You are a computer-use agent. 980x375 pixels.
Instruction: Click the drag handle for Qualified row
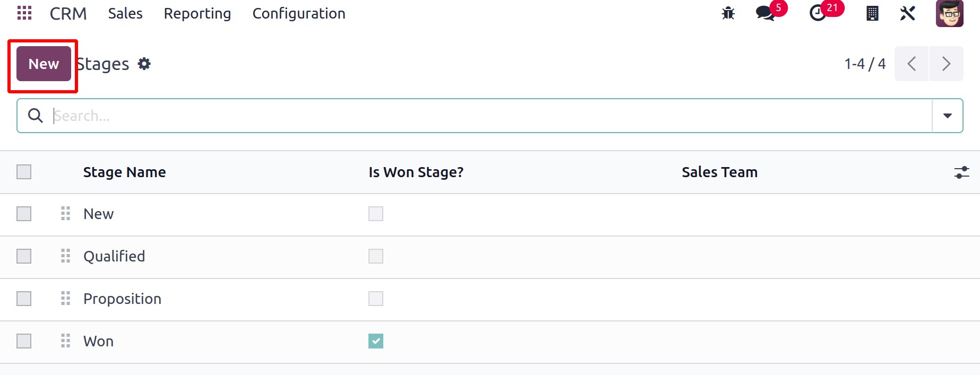click(x=65, y=256)
